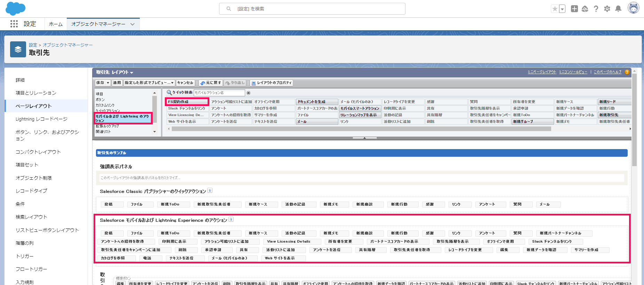644x285 pixels.
Task: Clear quick find with the x icon
Action: (x=248, y=93)
